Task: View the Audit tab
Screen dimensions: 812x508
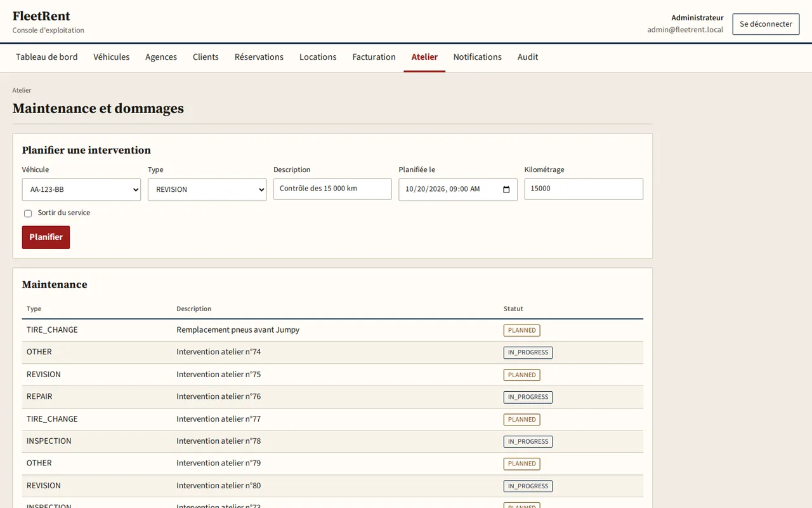Action: [x=528, y=57]
